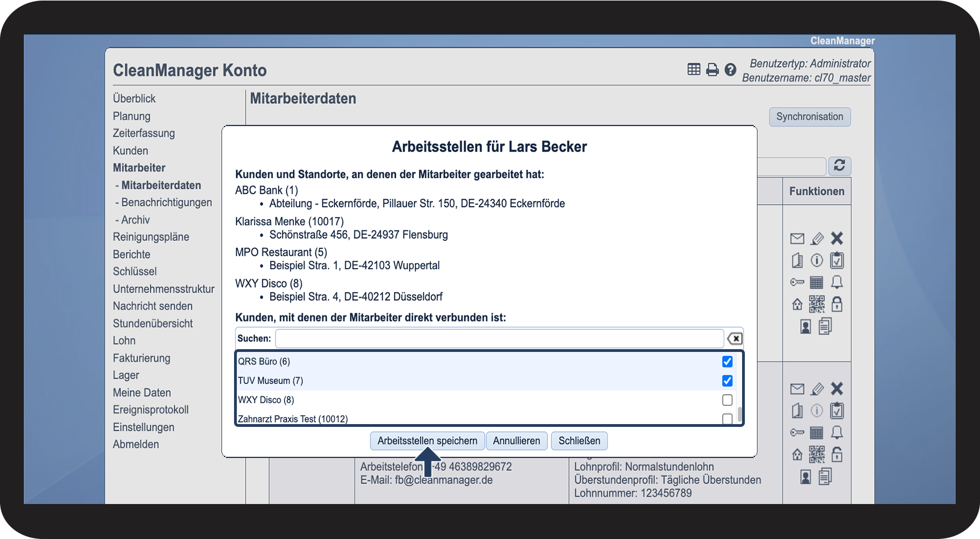Screen dimensions: 980x539
Task: Click the key icon in the first Funktionen row
Action: click(797, 283)
